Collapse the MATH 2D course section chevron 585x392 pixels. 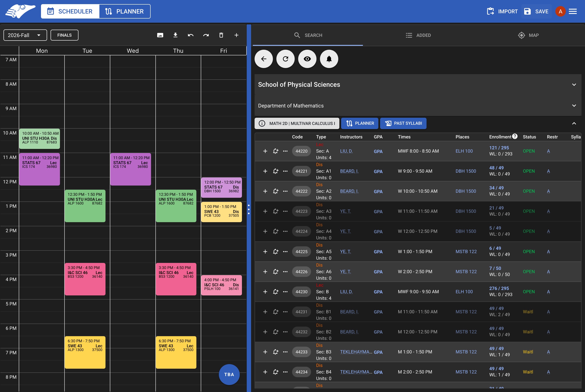[574, 123]
